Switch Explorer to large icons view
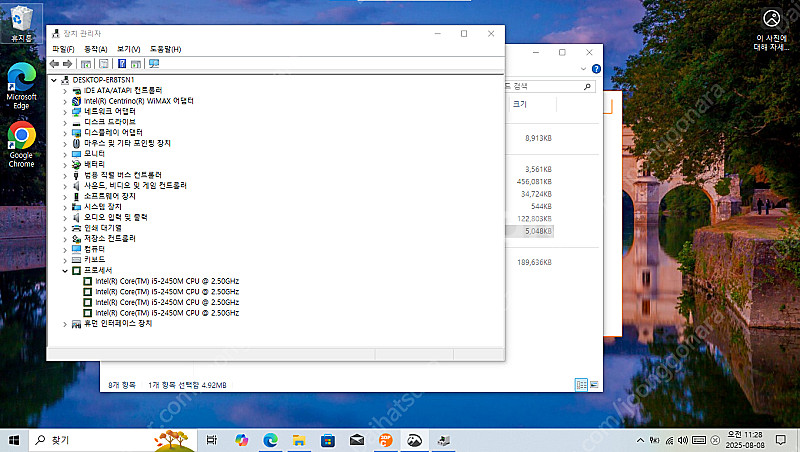The width and height of the screenshot is (800, 452). pyautogui.click(x=594, y=385)
